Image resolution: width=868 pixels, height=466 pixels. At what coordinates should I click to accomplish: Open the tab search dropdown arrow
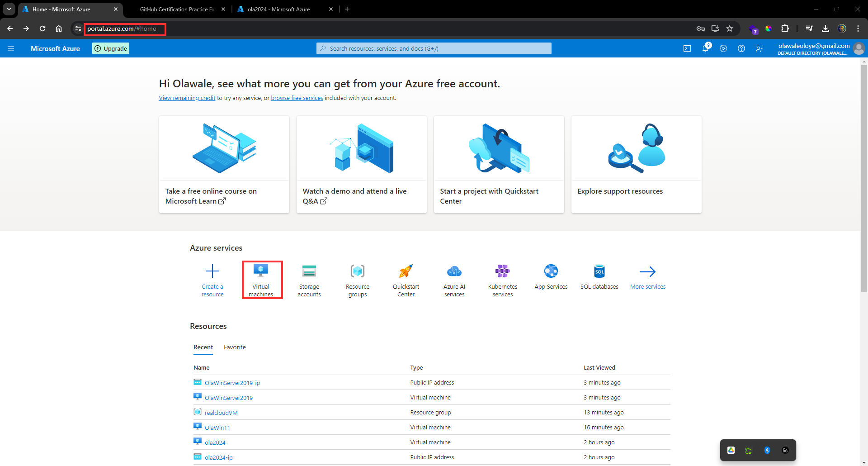pyautogui.click(x=9, y=9)
